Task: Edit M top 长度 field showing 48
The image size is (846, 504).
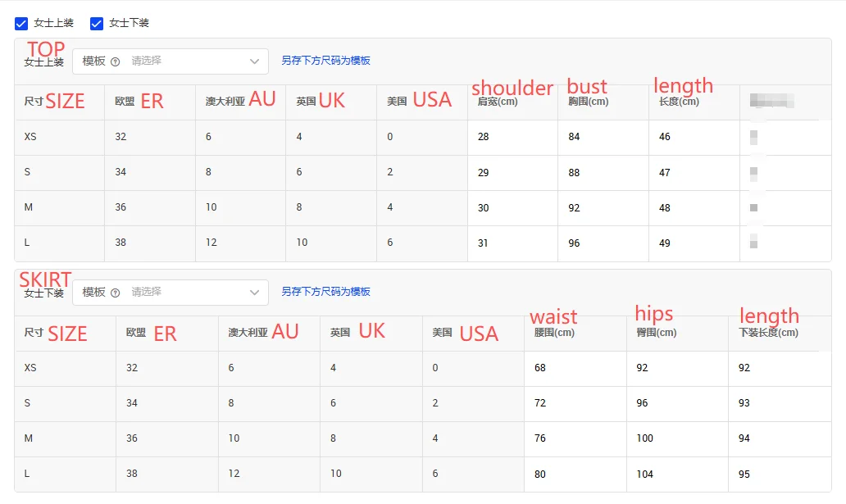Action: pyautogui.click(x=694, y=208)
